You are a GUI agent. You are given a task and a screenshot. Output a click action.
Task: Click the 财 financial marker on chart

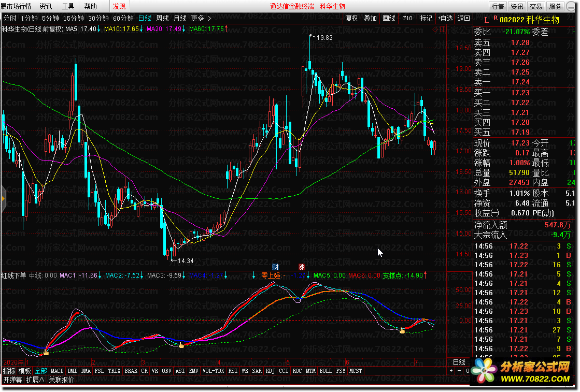(x=276, y=267)
